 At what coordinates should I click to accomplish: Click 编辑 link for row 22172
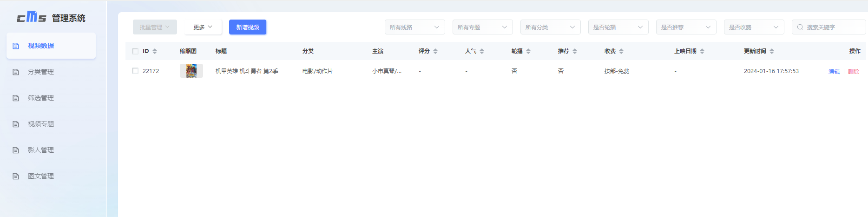834,71
